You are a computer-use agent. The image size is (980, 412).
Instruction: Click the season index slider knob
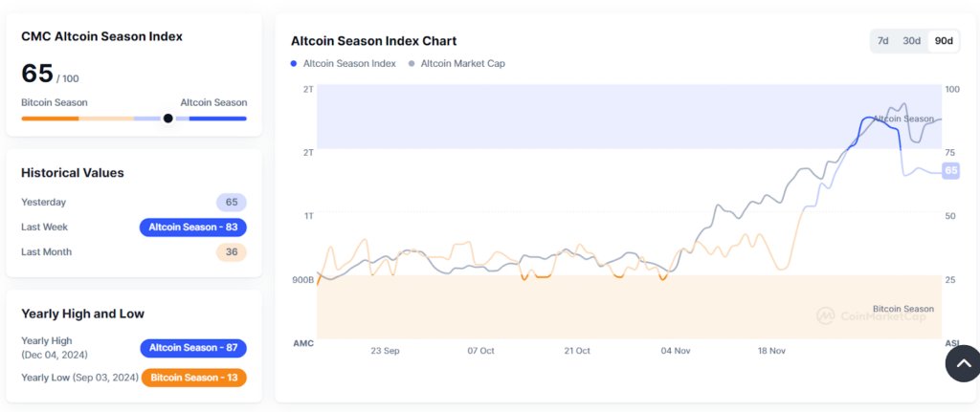pos(167,118)
